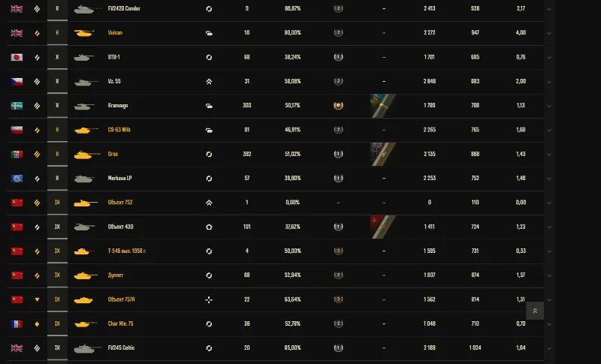601x364 pixels.
Task: Expand the FV245 Celtic row chevron
Action: click(x=549, y=349)
